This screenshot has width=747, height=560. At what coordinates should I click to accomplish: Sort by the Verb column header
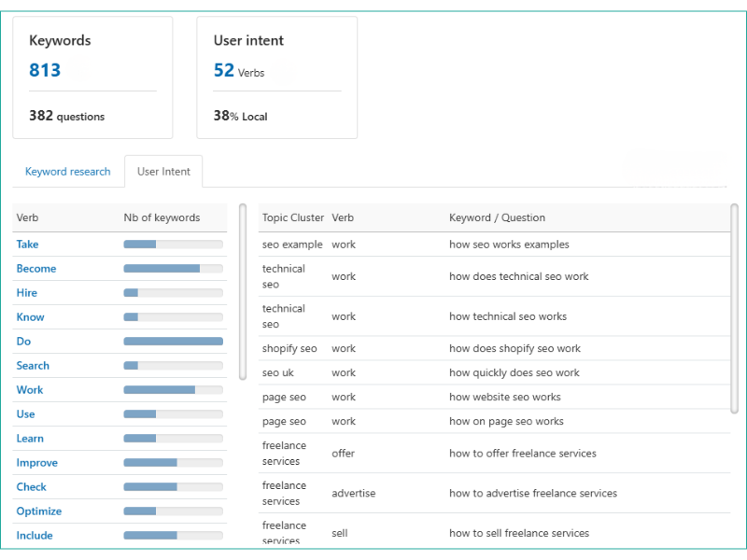coord(27,217)
